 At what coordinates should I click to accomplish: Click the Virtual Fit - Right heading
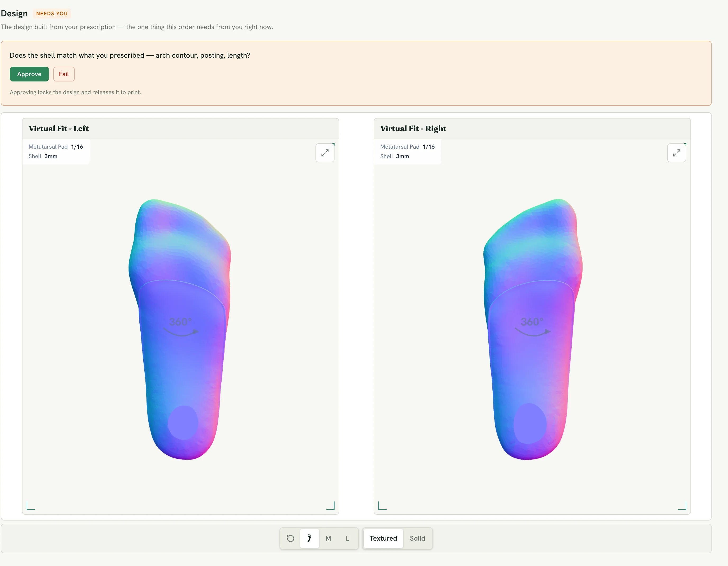[x=413, y=128]
